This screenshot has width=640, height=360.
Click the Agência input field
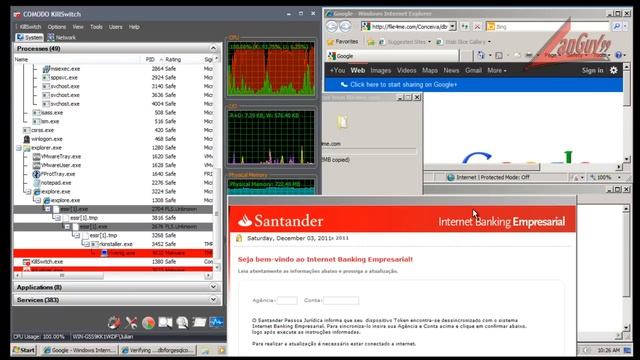(287, 300)
